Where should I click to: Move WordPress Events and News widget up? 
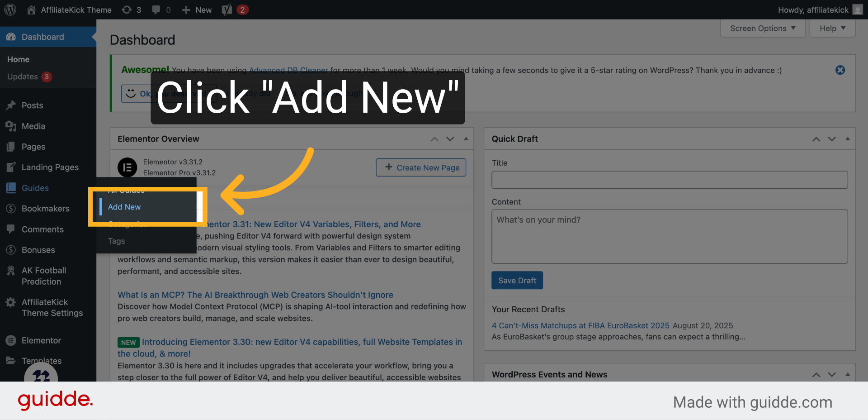click(x=816, y=375)
